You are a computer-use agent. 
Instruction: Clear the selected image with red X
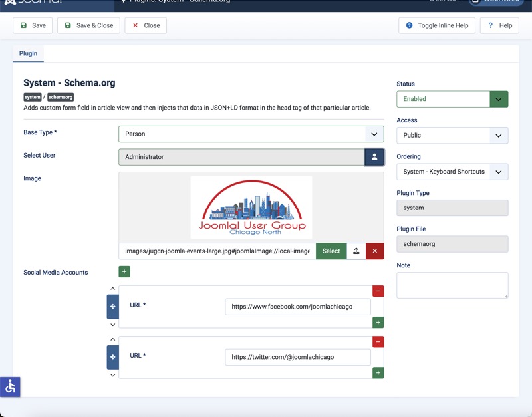[374, 251]
